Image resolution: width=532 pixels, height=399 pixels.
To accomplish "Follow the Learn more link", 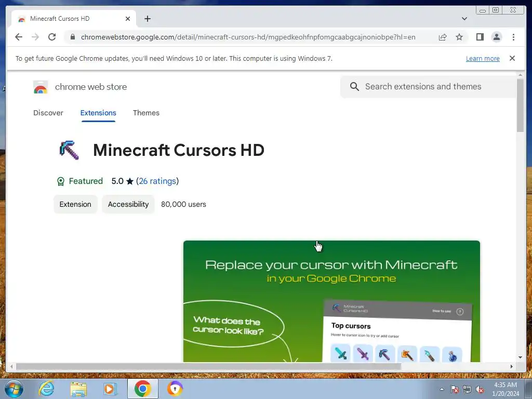I will [x=483, y=58].
